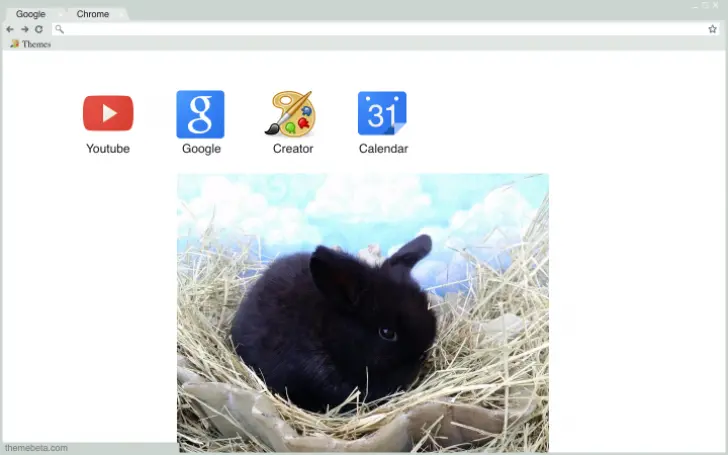
Task: Click the Calendar label text
Action: (x=383, y=149)
